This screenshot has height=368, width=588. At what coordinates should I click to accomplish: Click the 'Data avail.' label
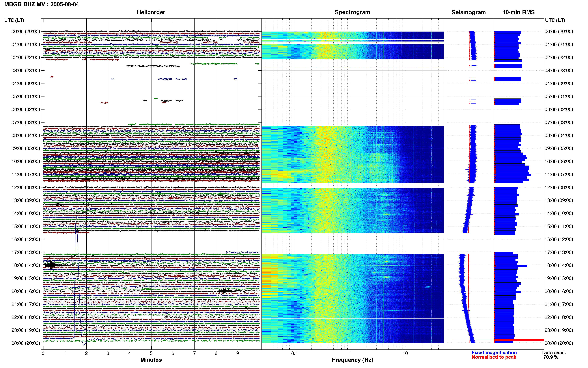[x=554, y=352]
